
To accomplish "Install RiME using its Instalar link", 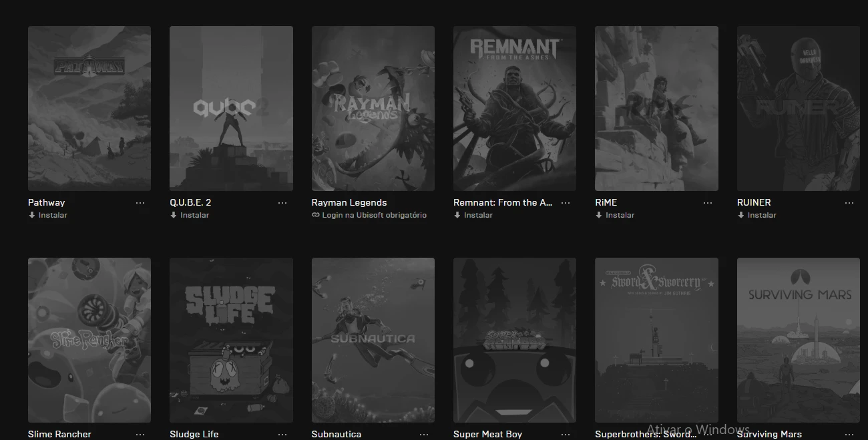I will click(x=615, y=215).
